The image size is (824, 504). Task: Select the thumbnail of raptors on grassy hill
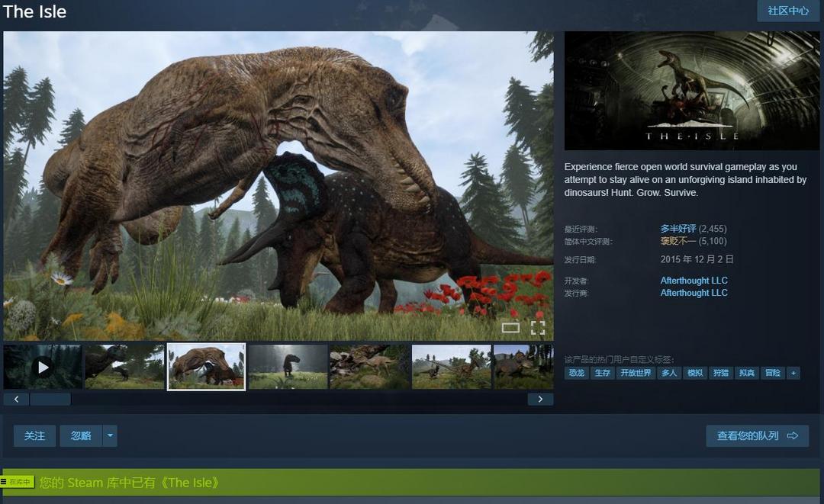coord(452,367)
